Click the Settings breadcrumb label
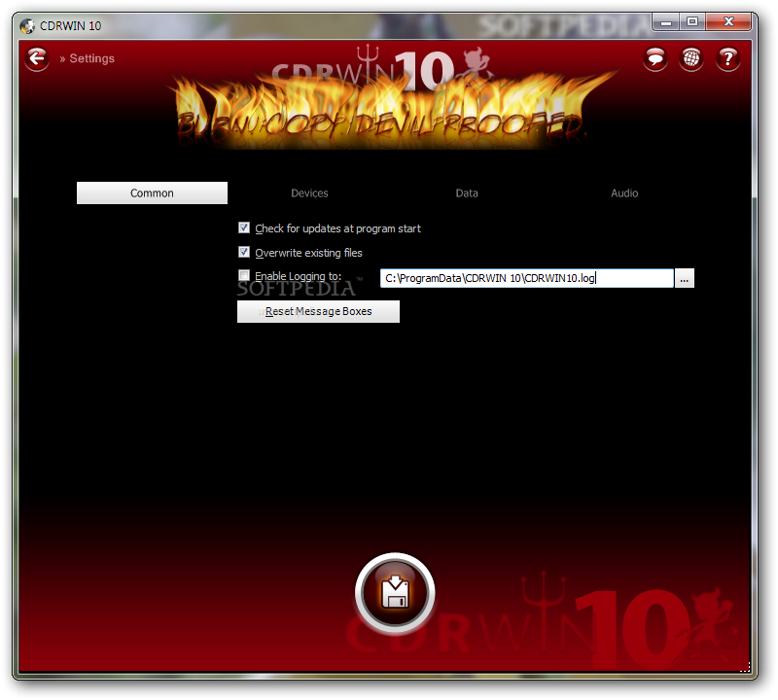This screenshot has height=700, width=778. [x=91, y=58]
